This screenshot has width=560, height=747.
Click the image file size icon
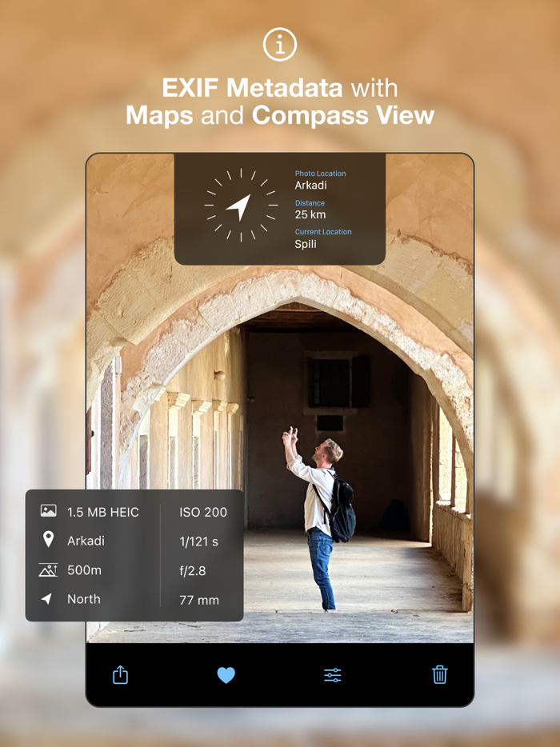click(x=48, y=511)
